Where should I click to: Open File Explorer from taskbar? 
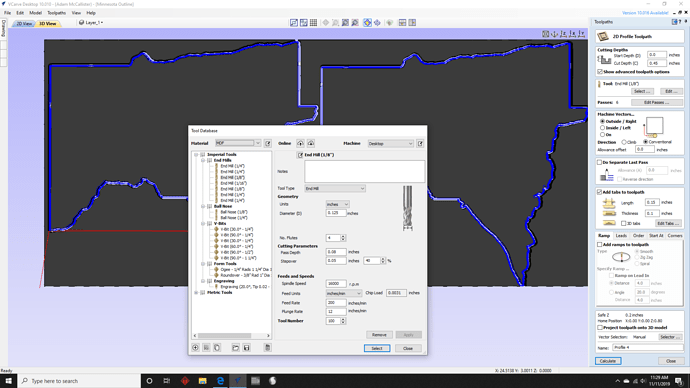click(202, 381)
